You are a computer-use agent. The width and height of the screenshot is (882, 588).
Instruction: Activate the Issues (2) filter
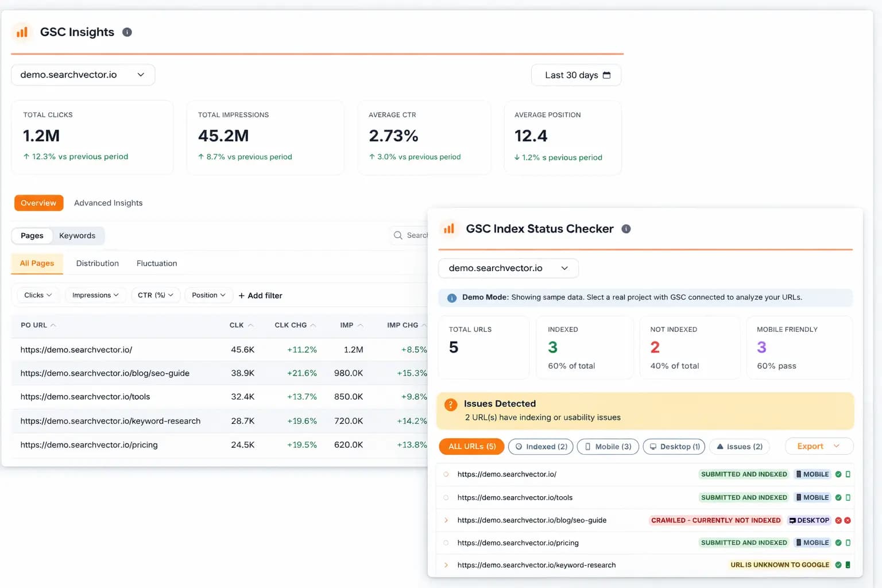coord(740,446)
